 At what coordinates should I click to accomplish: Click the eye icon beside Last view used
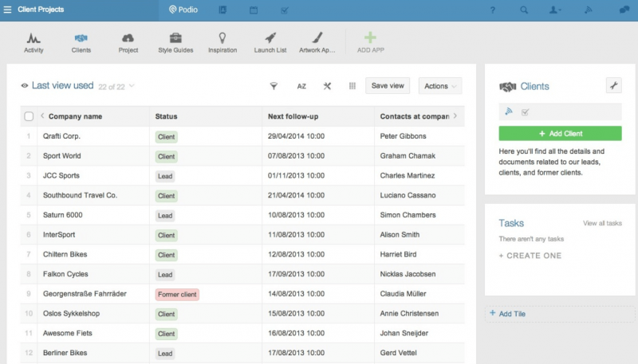point(25,86)
